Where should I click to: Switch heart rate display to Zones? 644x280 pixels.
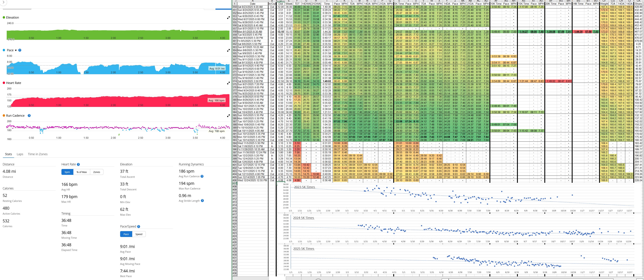(97, 172)
